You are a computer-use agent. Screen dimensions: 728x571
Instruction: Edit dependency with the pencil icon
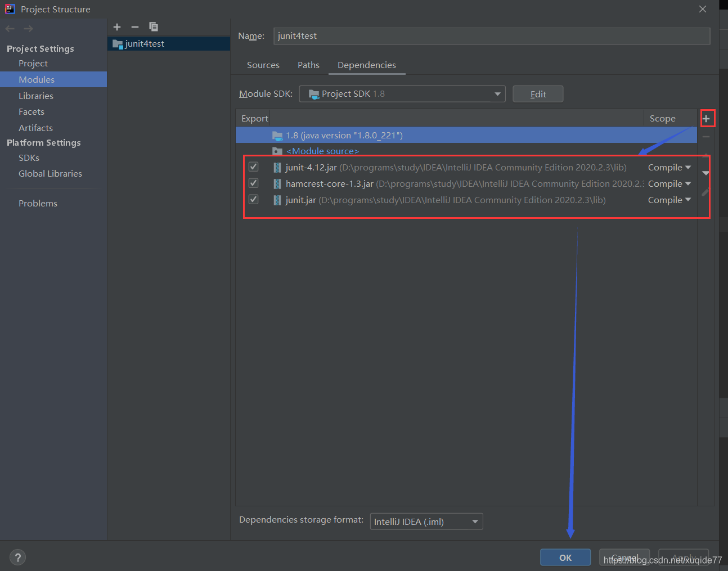pyautogui.click(x=705, y=192)
